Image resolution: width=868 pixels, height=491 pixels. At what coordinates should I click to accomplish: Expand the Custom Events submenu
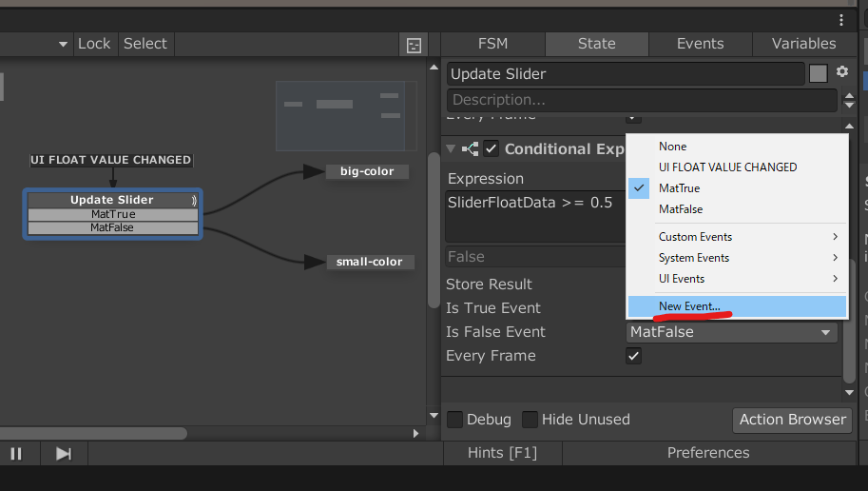(737, 237)
